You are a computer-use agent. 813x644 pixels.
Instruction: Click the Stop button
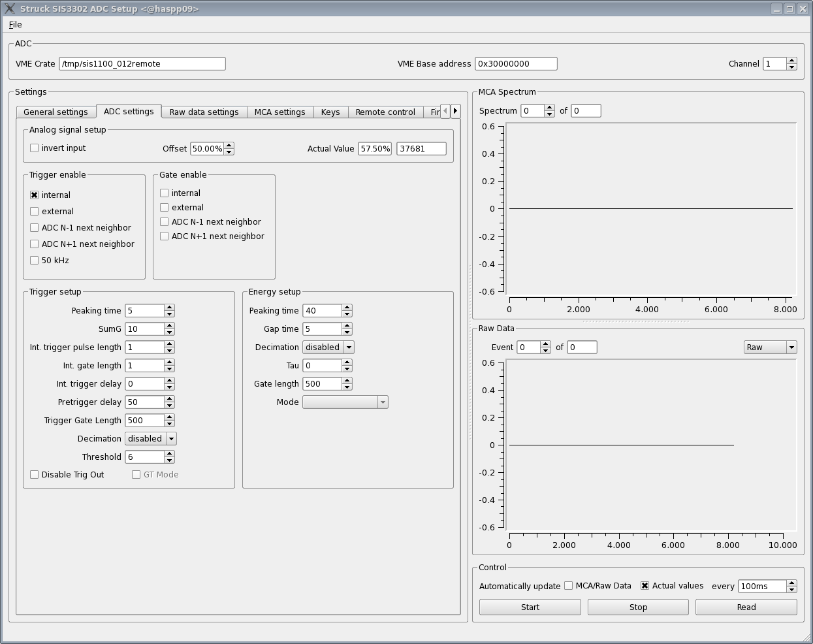(638, 607)
